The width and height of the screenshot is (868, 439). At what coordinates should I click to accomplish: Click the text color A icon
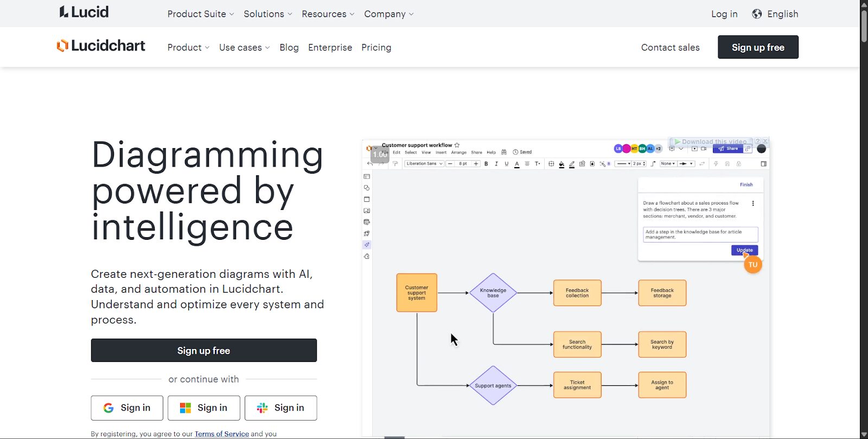[x=517, y=164]
